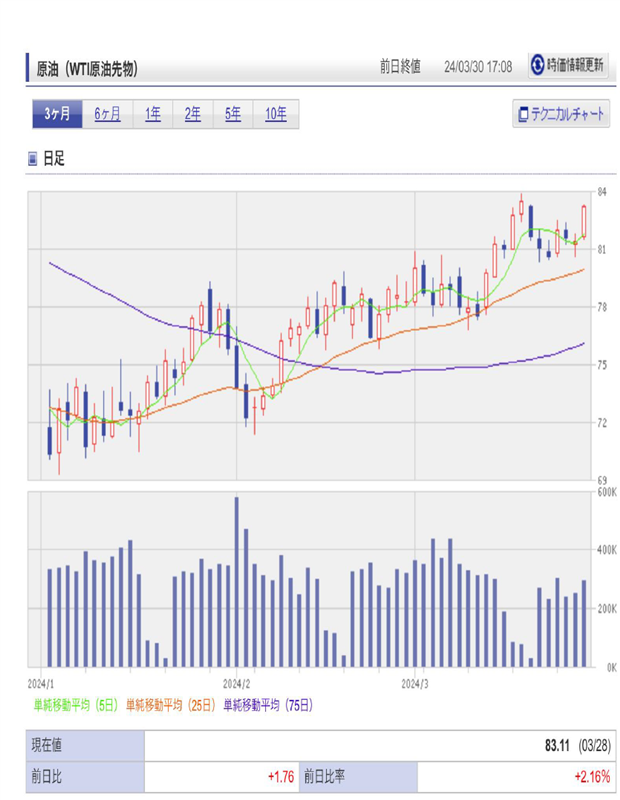Click the 日足 section icon

(x=33, y=159)
